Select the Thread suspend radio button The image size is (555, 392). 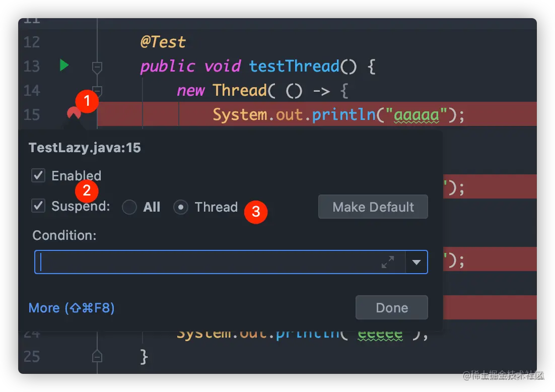pos(180,207)
